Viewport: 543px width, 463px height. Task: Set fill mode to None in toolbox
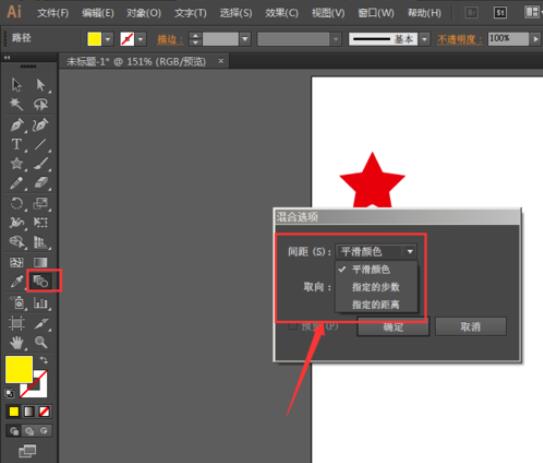[x=44, y=411]
